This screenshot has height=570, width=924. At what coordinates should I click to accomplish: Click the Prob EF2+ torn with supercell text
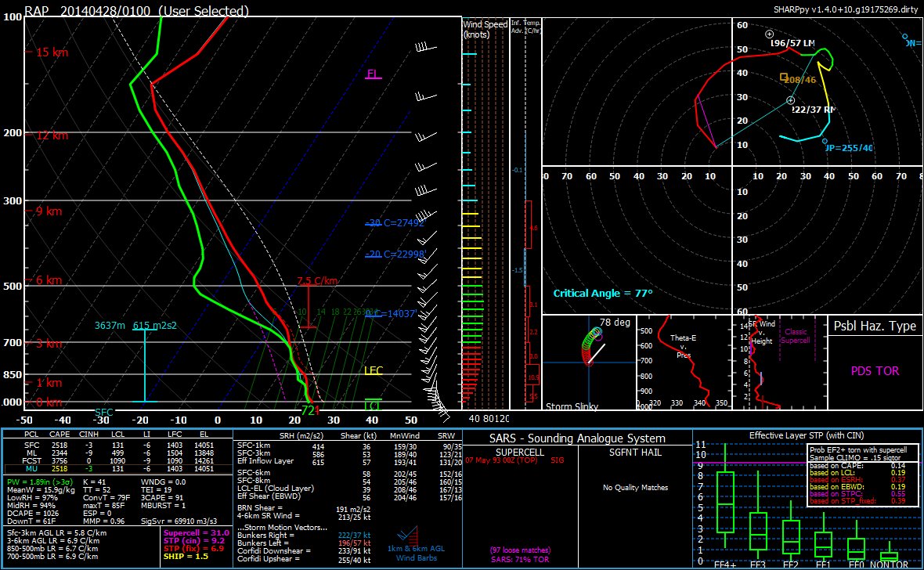point(858,449)
